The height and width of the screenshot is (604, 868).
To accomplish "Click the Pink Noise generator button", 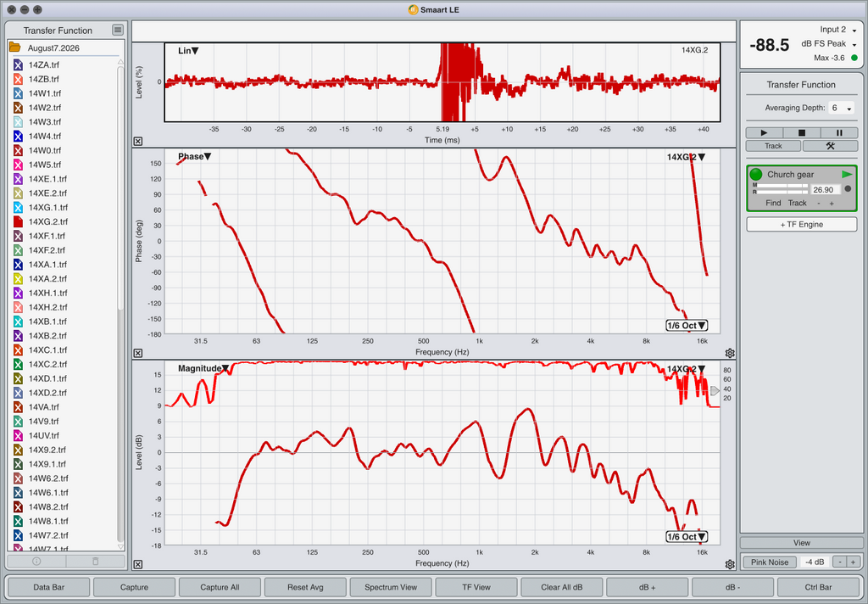I will (770, 562).
